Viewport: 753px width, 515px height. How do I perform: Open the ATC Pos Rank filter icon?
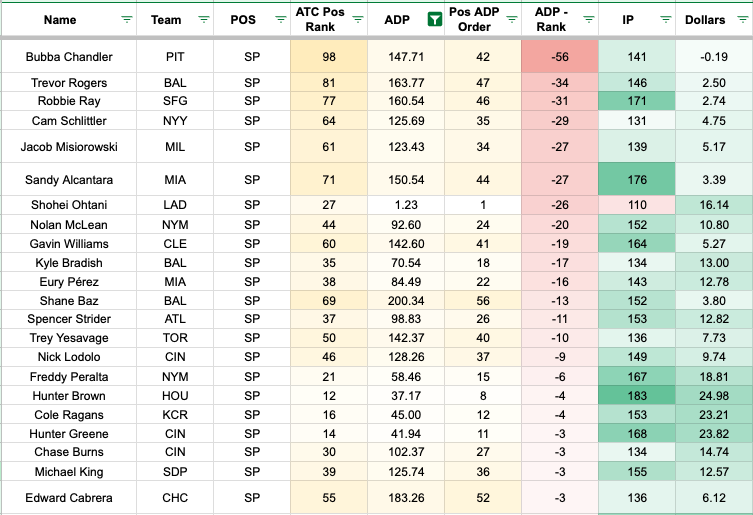click(357, 19)
